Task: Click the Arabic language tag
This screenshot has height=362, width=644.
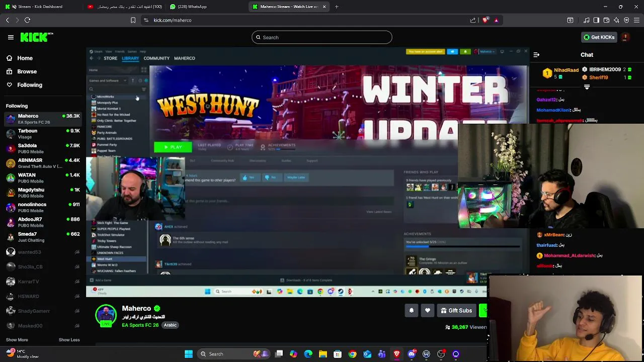Action: pos(170,325)
